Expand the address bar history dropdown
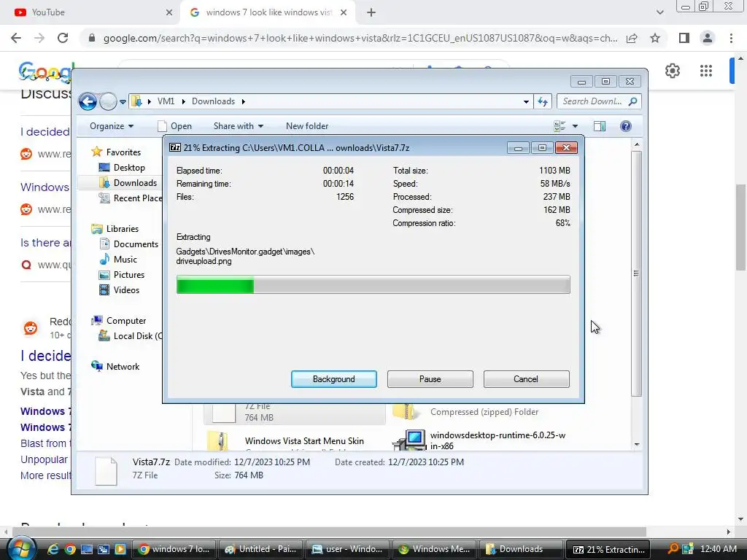The width and height of the screenshot is (747, 560). click(526, 101)
